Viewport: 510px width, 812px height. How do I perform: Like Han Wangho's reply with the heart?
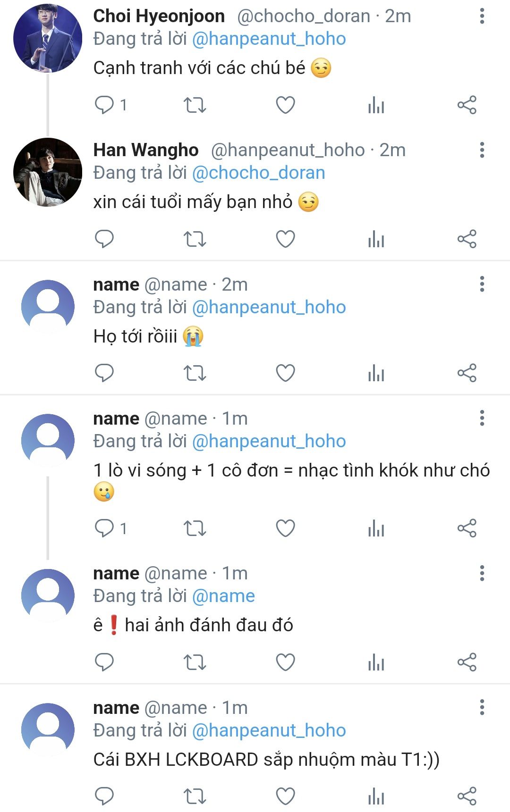click(285, 239)
